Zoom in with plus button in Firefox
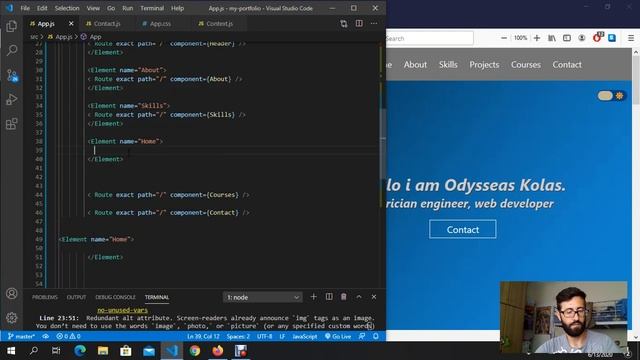Screen dimensions: 640x360 [537, 38]
